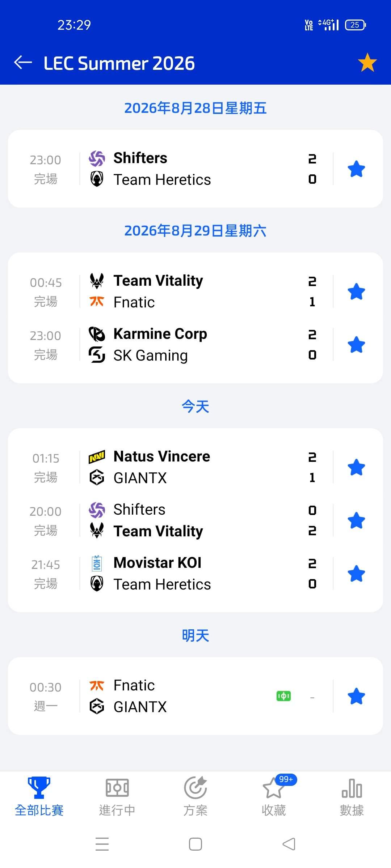
Task: Tap the Android back triangle button
Action: tap(289, 844)
